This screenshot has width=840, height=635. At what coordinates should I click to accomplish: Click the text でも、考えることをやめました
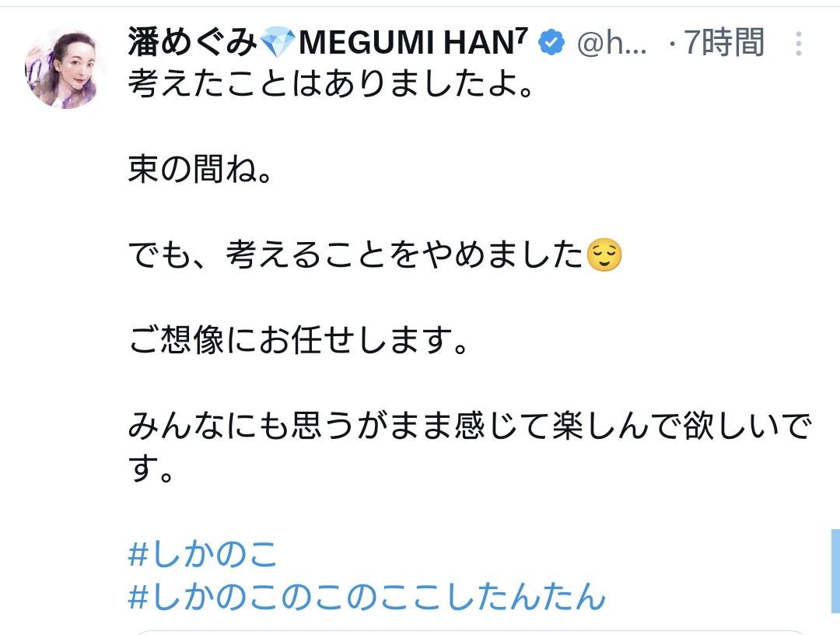355,254
